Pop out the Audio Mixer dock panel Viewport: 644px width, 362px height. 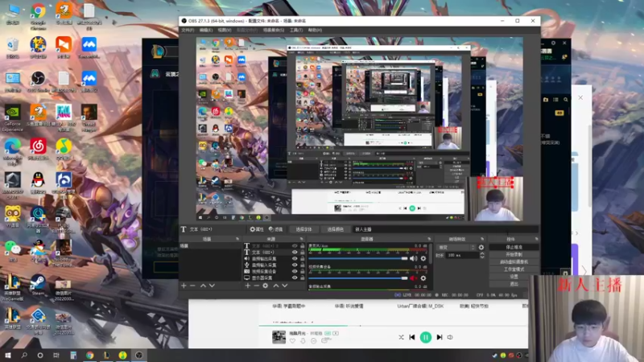point(430,239)
